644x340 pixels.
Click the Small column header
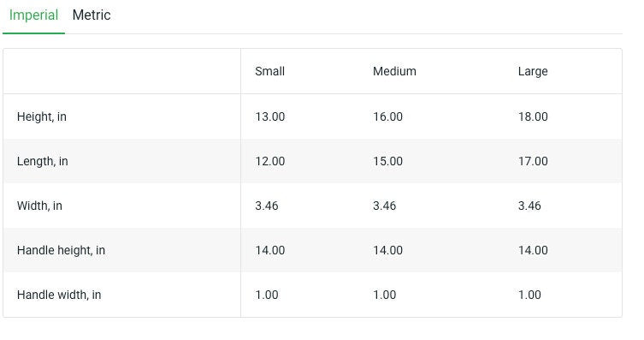pyautogui.click(x=270, y=71)
